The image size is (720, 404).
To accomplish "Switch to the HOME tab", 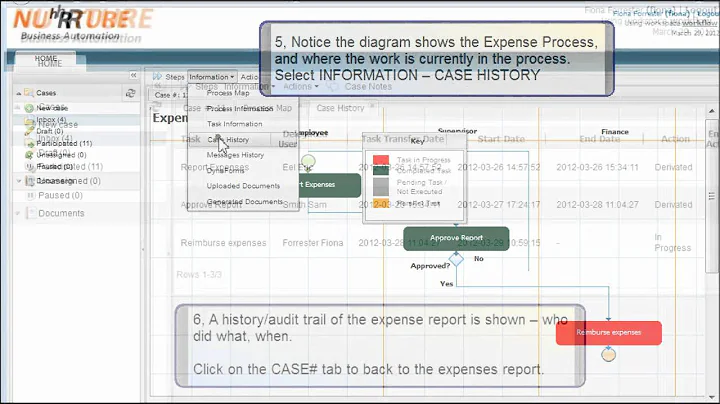I will pyautogui.click(x=46, y=60).
